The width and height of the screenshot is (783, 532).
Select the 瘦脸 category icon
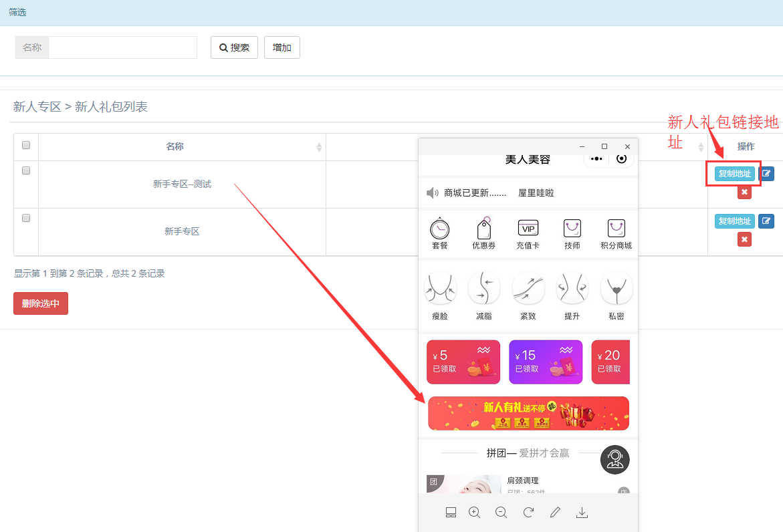coord(440,289)
